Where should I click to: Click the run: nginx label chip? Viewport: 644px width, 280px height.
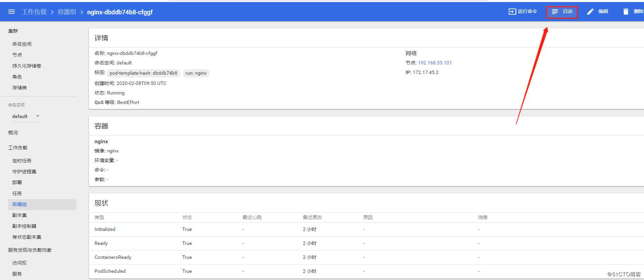click(x=196, y=73)
